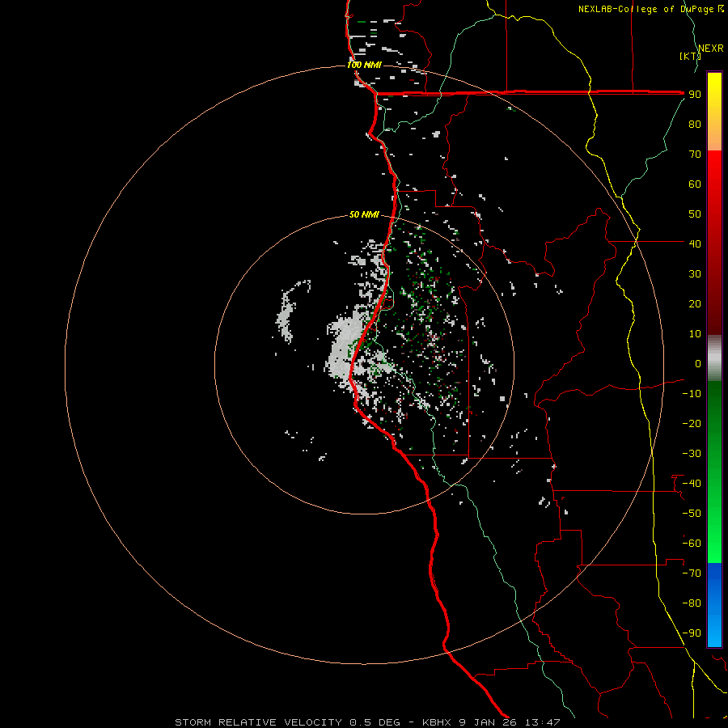Click the "[KT]" units label
Image resolution: width=728 pixels, height=728 pixels.
coord(690,56)
